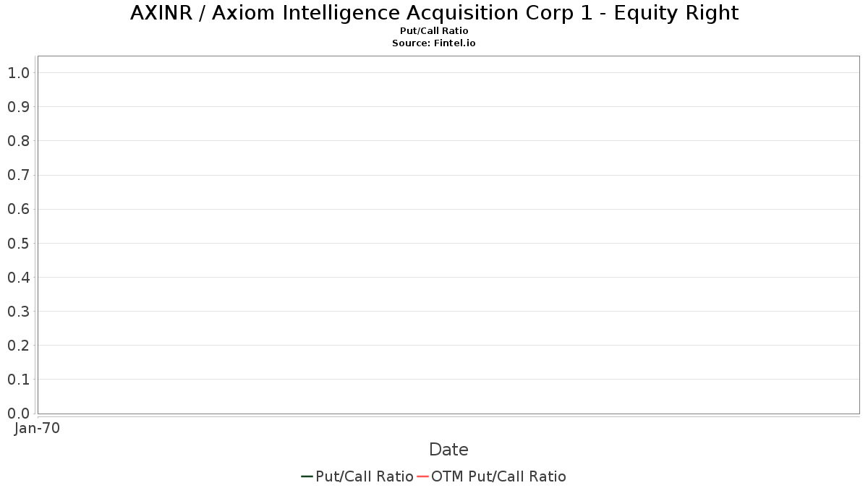
Task: Click the 0.4 y-axis tick label
Action: (18, 277)
